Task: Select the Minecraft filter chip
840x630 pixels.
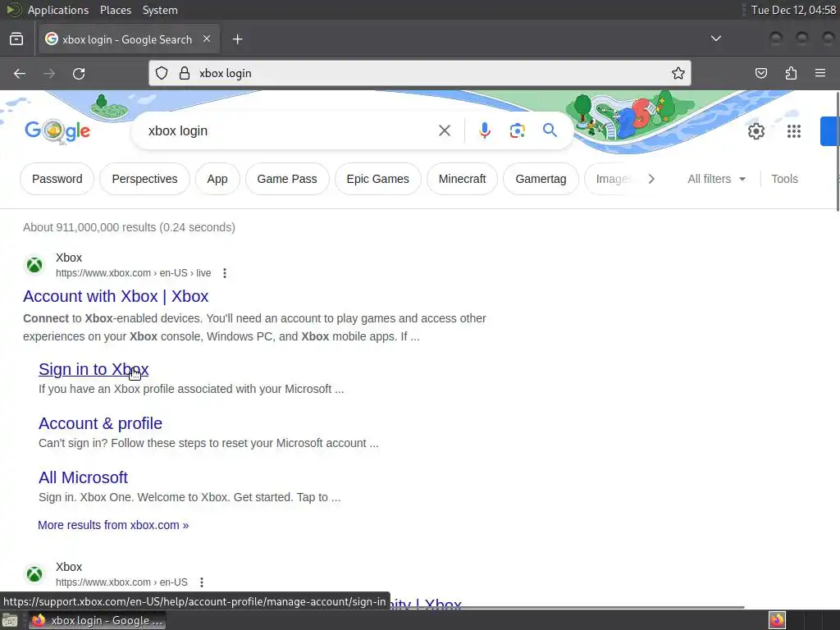Action: 463,179
